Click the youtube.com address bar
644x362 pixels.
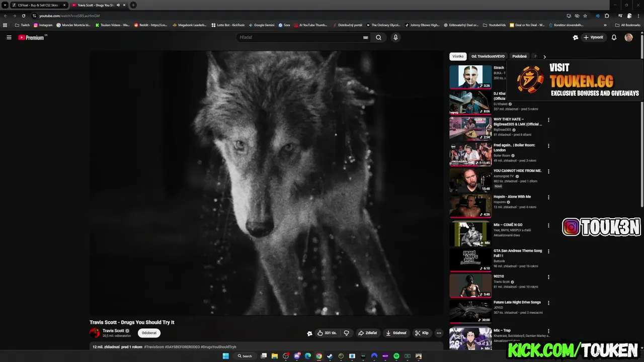tap(297, 16)
